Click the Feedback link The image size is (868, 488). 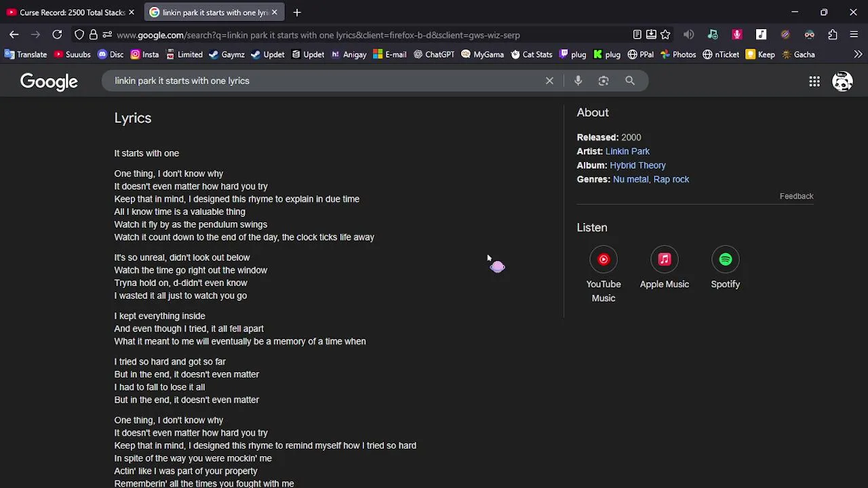click(x=796, y=196)
